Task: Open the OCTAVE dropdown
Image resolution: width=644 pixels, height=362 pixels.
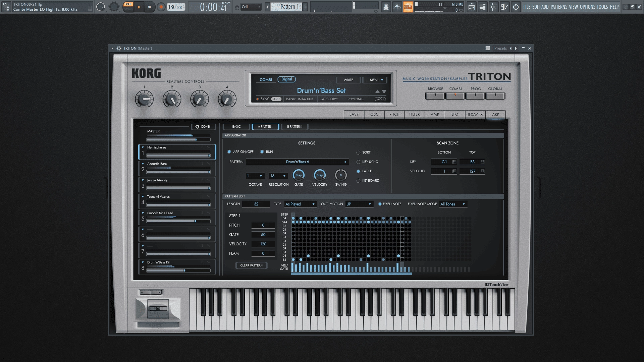Action: (255, 176)
